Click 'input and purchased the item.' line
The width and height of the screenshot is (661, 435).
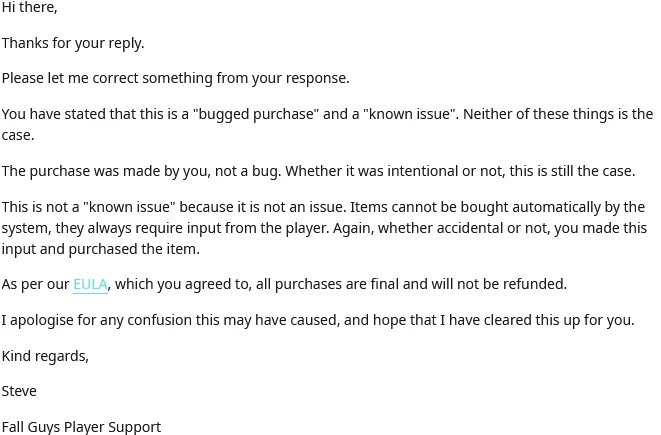[101, 250]
